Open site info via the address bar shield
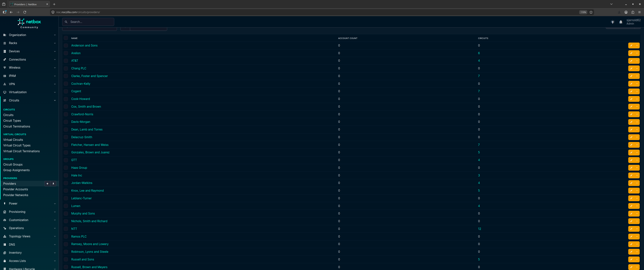 (x=53, y=12)
